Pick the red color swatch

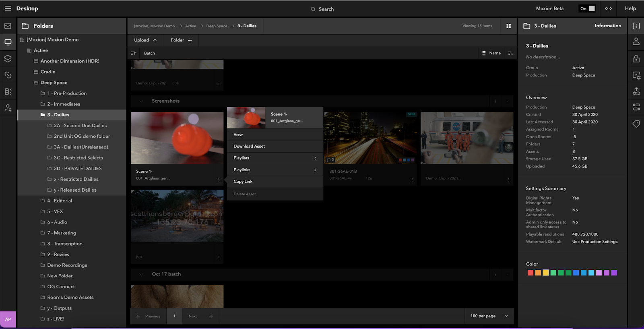[530, 273]
